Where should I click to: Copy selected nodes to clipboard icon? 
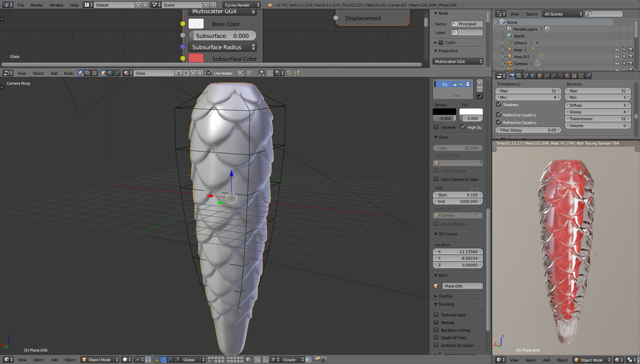(x=290, y=73)
